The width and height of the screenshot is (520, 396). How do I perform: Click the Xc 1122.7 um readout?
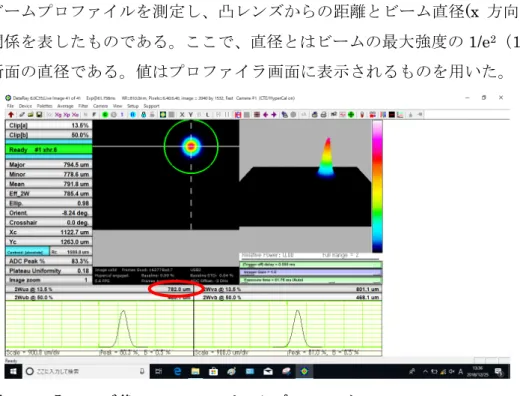coord(49,232)
